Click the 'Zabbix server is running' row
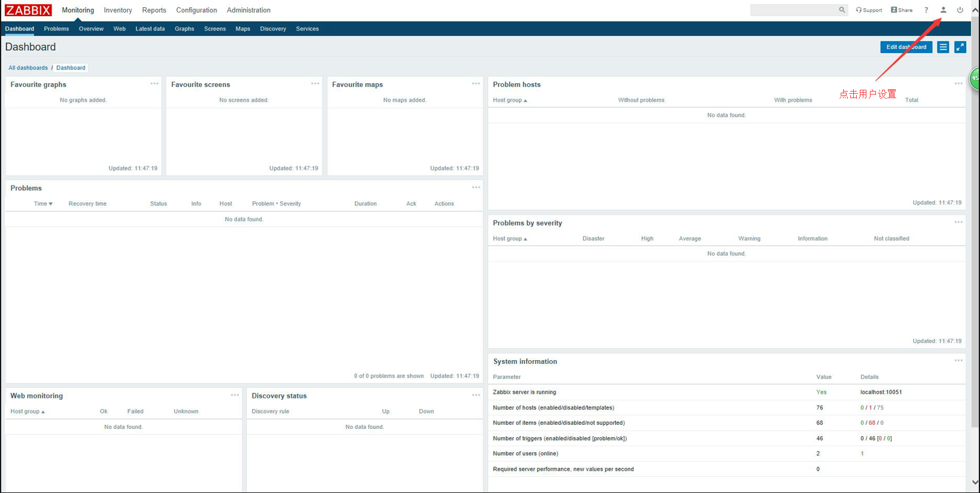This screenshot has width=980, height=493. pyautogui.click(x=726, y=392)
